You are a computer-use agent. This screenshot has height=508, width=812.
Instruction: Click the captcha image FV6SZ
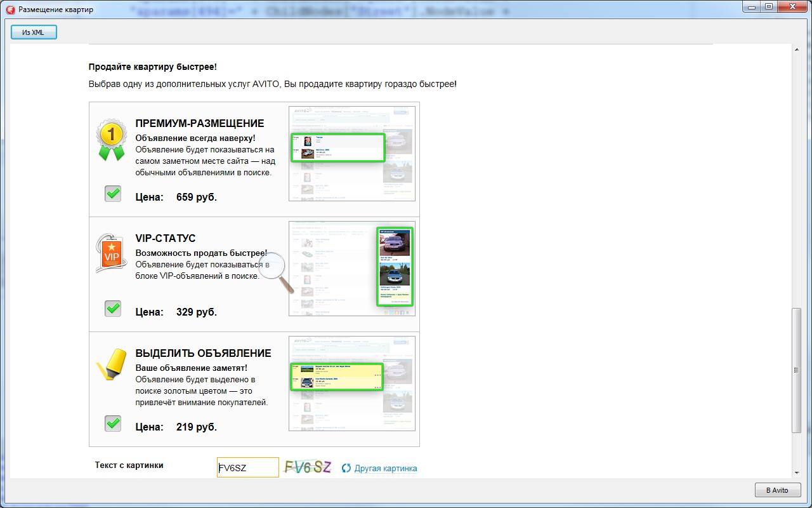pyautogui.click(x=308, y=467)
